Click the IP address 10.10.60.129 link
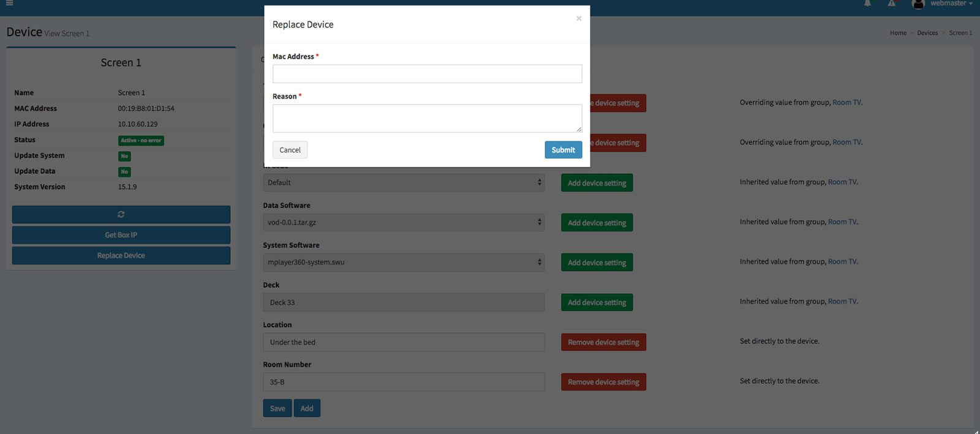 point(138,124)
